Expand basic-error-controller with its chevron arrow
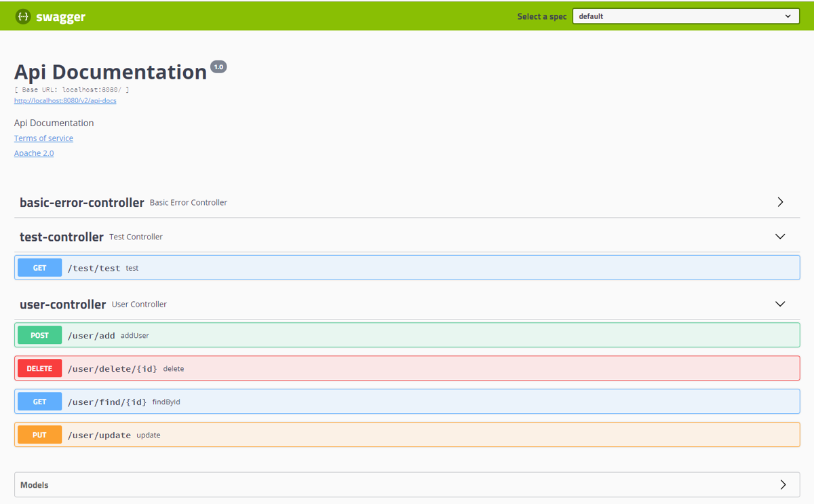Viewport: 814px width, 504px height. 780,202
